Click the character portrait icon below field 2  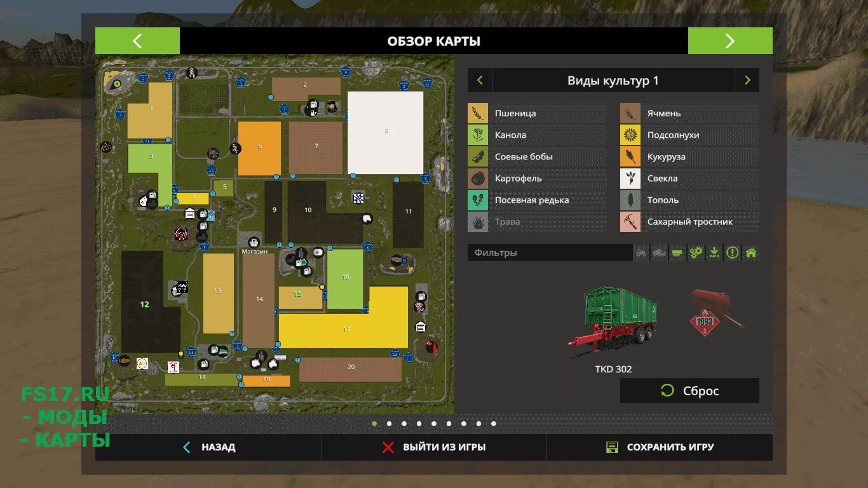pyautogui.click(x=332, y=107)
